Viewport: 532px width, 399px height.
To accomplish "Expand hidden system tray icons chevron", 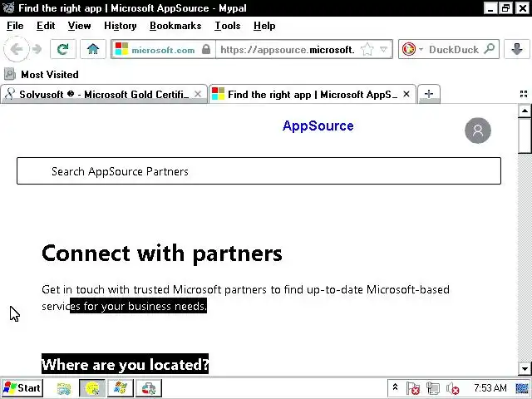I will coord(396,387).
